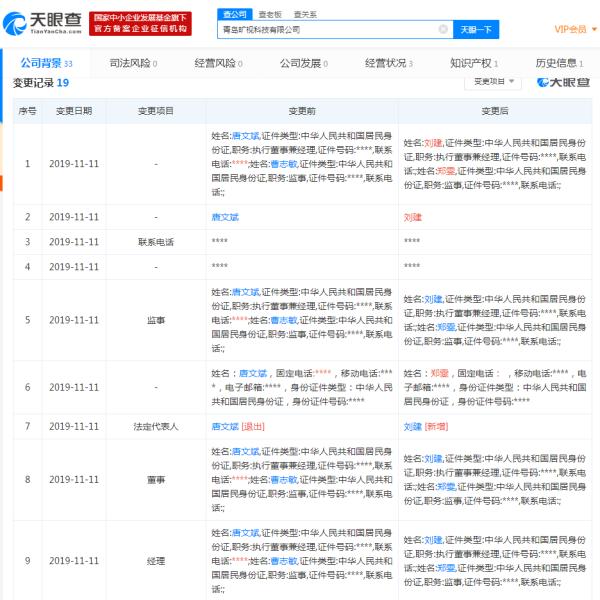Click the 变更前 column header

pos(302,111)
